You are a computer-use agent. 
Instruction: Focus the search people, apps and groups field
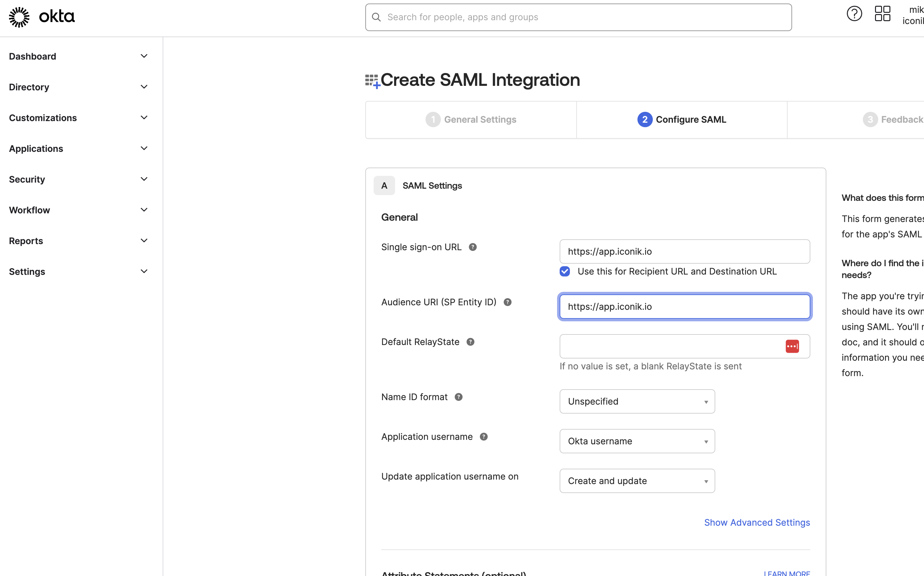tap(578, 18)
